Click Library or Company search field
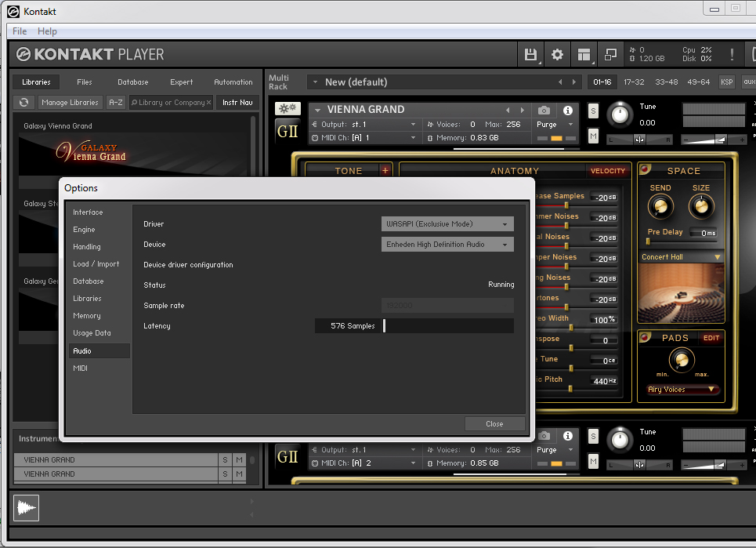Screen dimensions: 756x548 point(171,102)
